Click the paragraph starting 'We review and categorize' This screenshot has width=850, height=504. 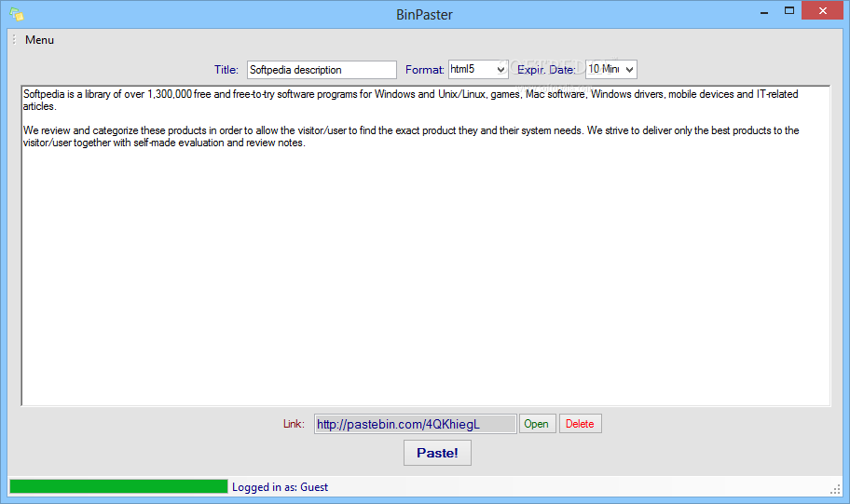pyautogui.click(x=411, y=137)
